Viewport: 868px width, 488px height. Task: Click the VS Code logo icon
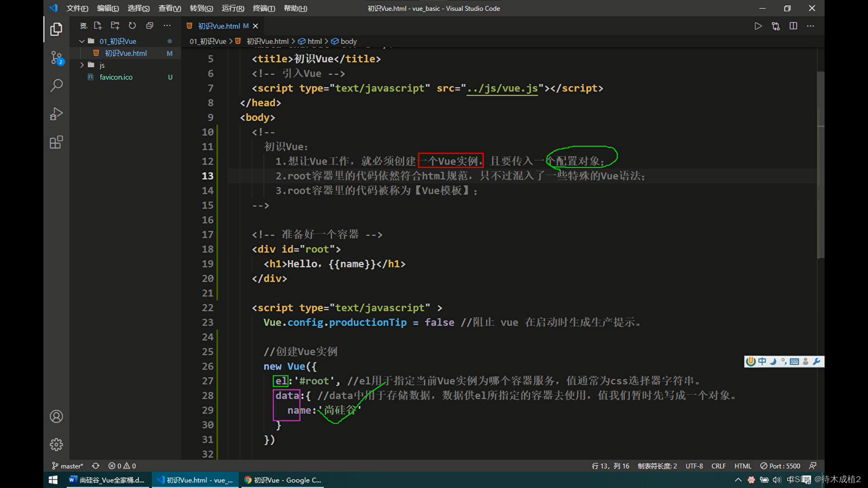pos(53,8)
